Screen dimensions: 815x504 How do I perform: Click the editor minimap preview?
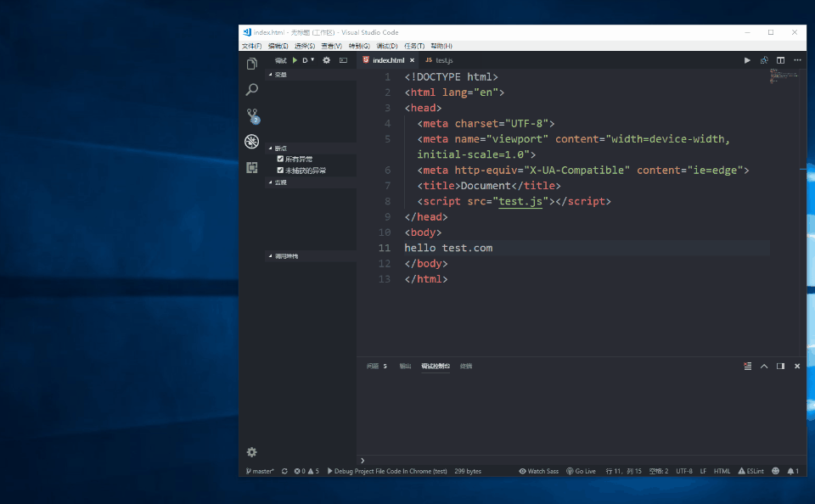coord(784,76)
